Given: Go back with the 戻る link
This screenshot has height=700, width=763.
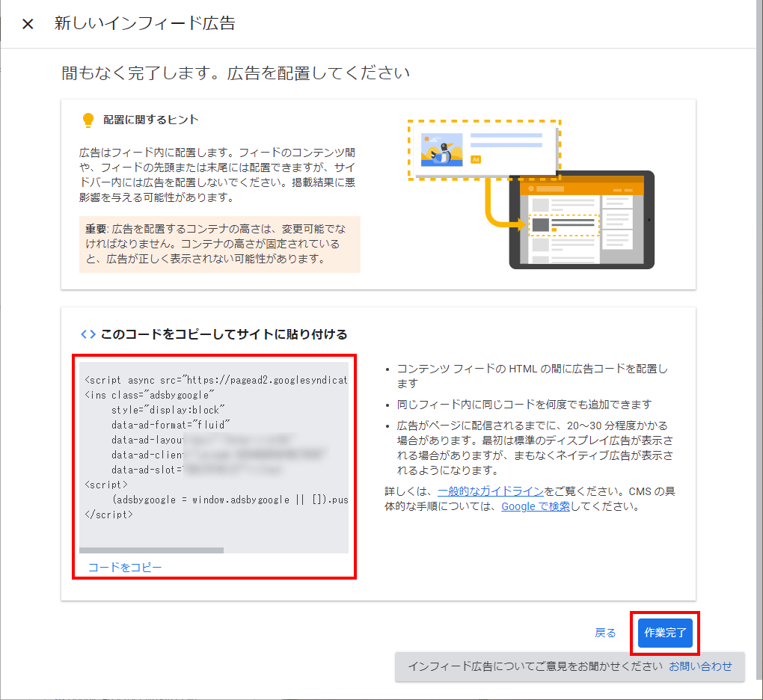Looking at the screenshot, I should point(605,633).
